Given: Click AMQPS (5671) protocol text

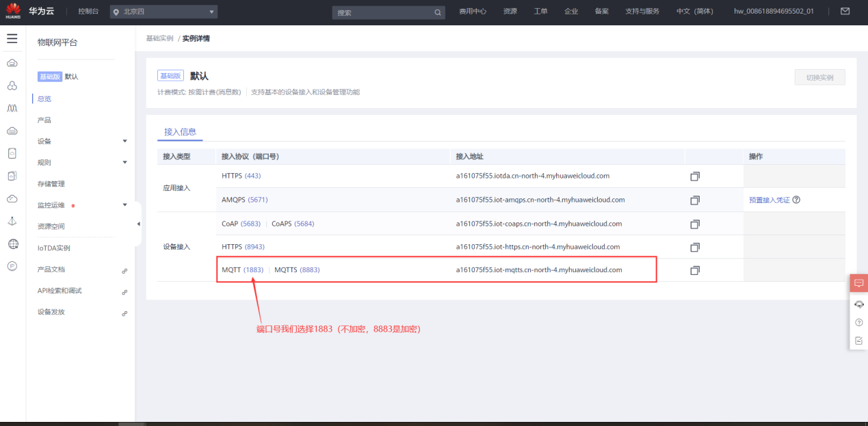Looking at the screenshot, I should (244, 200).
